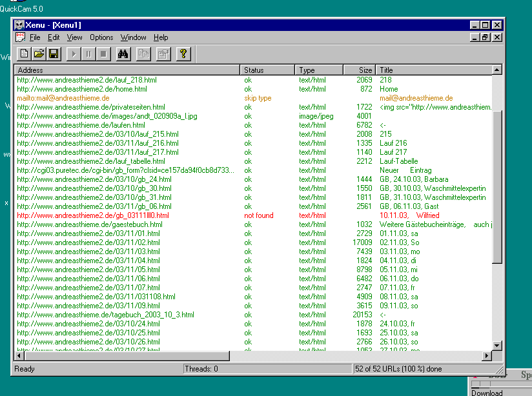This screenshot has width=532, height=396.
Task: Click the New document toolbar icon
Action: point(24,54)
